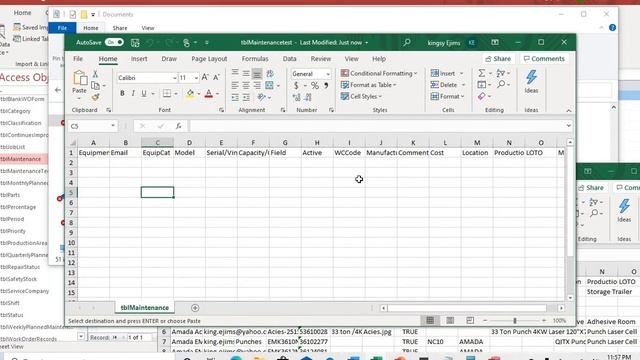Click in the formula bar

tap(377, 126)
